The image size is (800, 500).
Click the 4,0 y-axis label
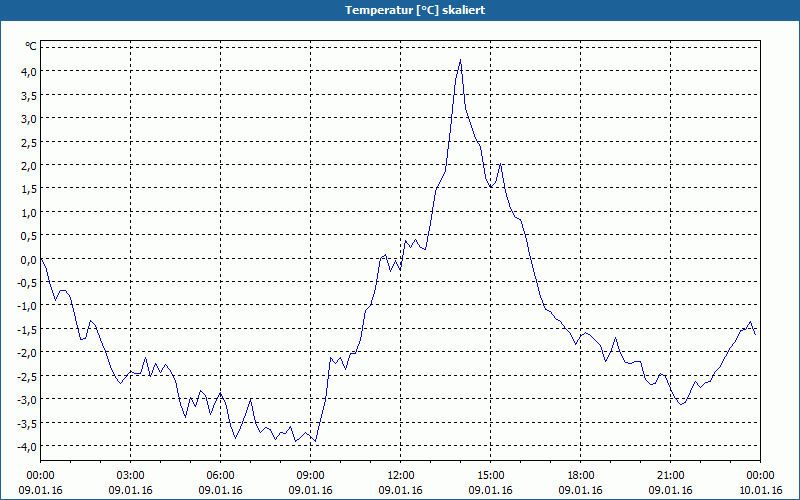tap(29, 72)
